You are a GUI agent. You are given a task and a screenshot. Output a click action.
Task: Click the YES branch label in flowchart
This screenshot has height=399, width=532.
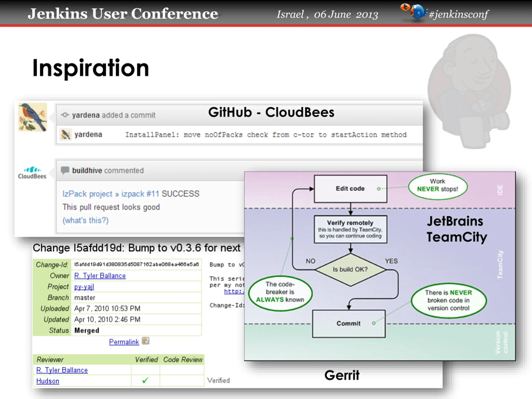[391, 261]
